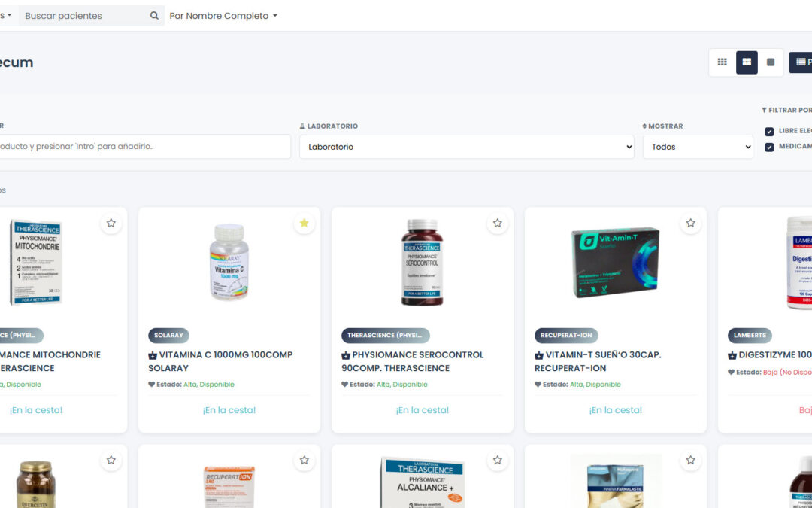Switch to large single-card view
Viewport: 812px width, 508px height.
771,62
